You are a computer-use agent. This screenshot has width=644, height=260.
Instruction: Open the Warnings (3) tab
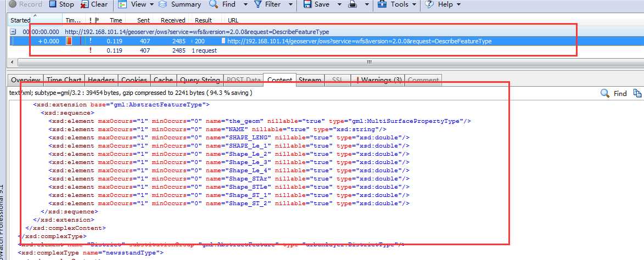378,80
